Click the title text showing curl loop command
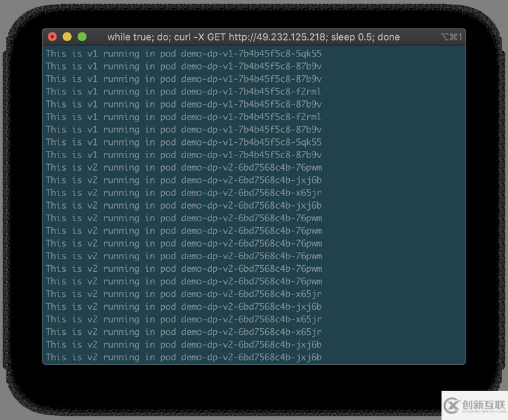Image resolution: width=508 pixels, height=420 pixels. (253, 37)
